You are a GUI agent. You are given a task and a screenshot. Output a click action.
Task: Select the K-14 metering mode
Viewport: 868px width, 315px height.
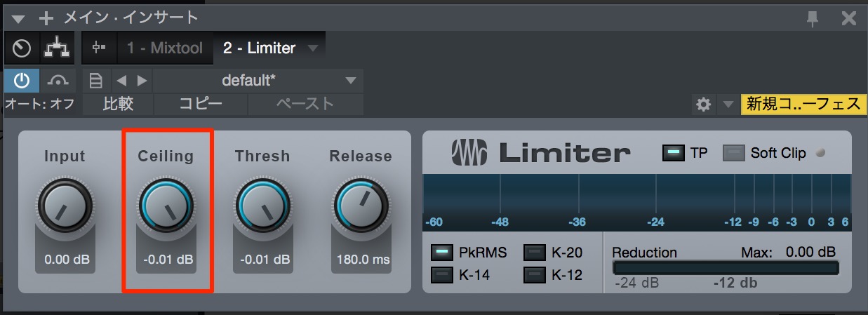point(442,275)
